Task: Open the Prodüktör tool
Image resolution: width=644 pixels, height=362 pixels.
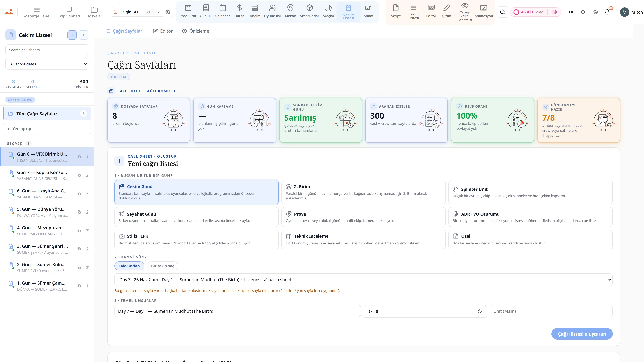Action: point(188,11)
